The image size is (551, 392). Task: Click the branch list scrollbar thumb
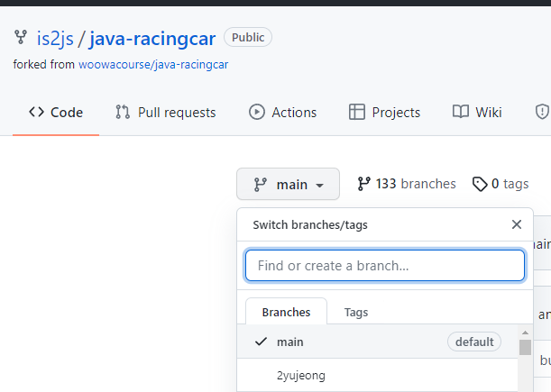pos(526,347)
